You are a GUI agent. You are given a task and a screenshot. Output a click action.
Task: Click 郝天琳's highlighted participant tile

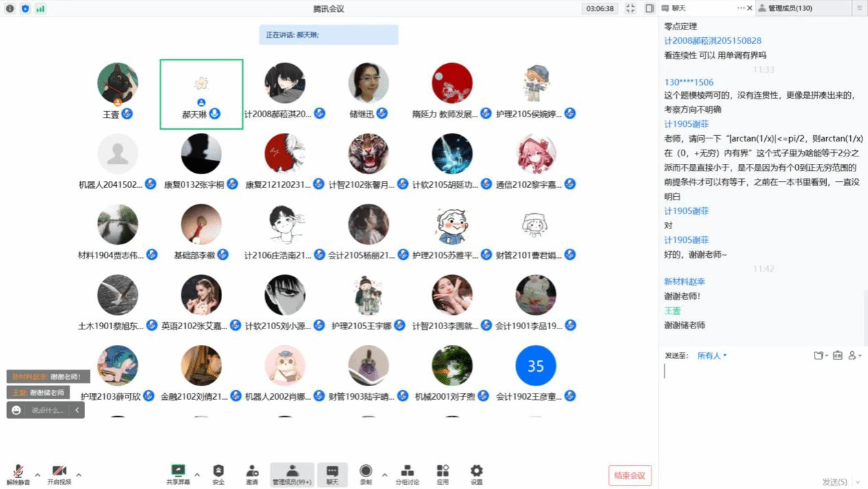coord(201,94)
